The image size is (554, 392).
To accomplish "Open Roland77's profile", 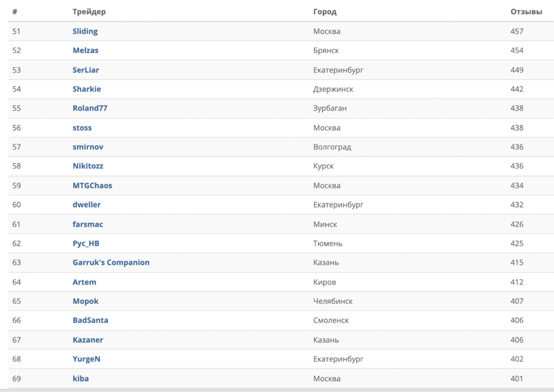I will coord(90,109).
